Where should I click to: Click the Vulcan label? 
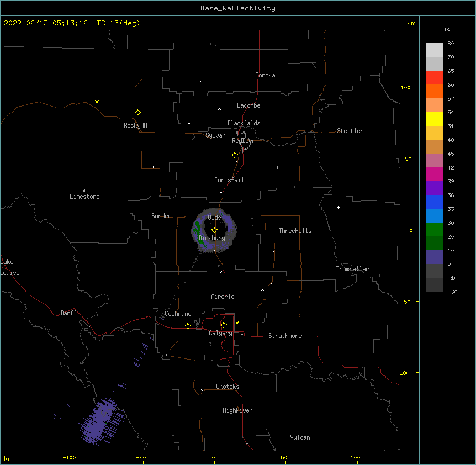pyautogui.click(x=300, y=437)
